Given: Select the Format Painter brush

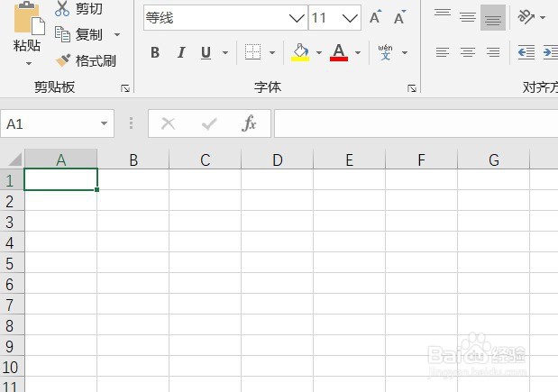Looking at the screenshot, I should [x=87, y=60].
